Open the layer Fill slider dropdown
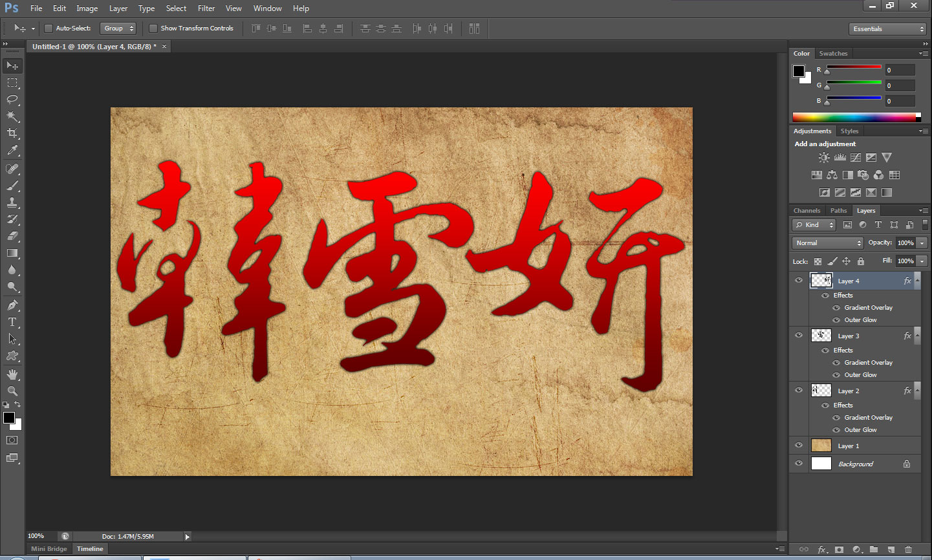This screenshot has height=560, width=932. point(922,261)
